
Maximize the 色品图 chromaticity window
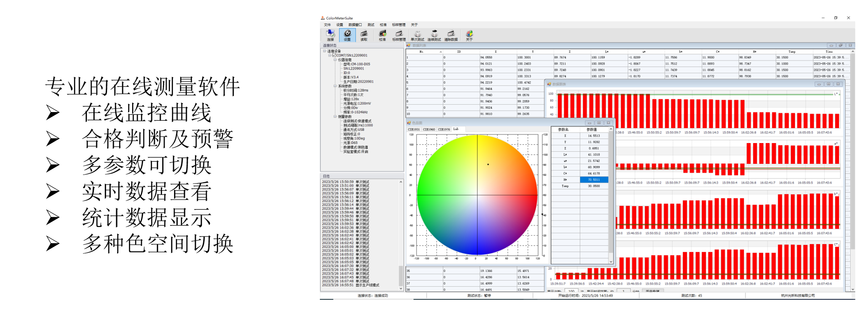pos(599,123)
